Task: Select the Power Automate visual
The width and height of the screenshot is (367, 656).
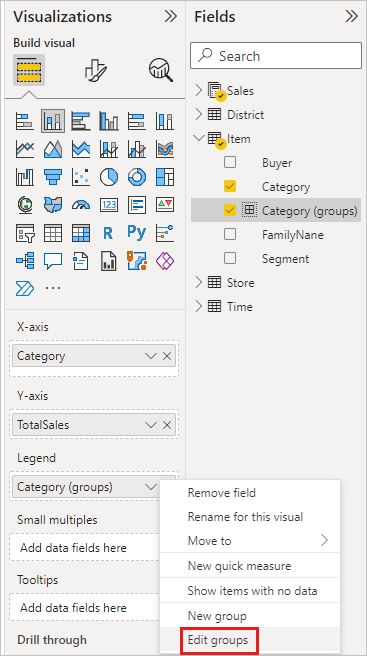Action: (x=24, y=288)
